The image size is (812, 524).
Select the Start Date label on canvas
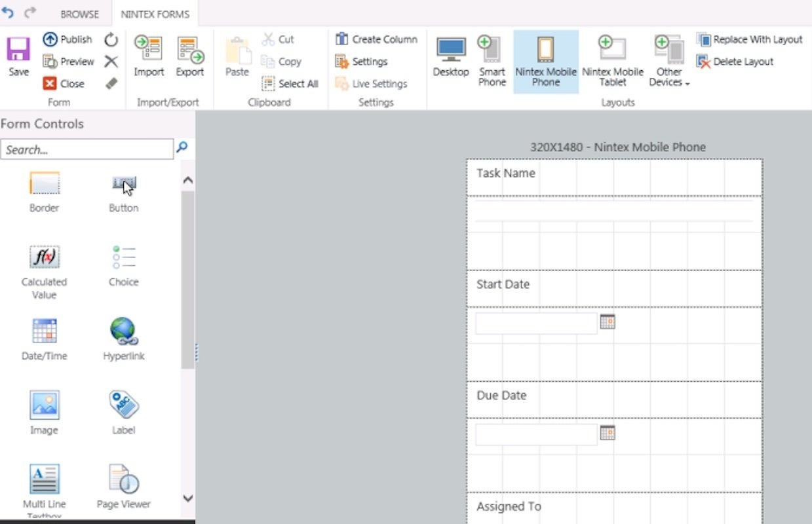tap(503, 284)
